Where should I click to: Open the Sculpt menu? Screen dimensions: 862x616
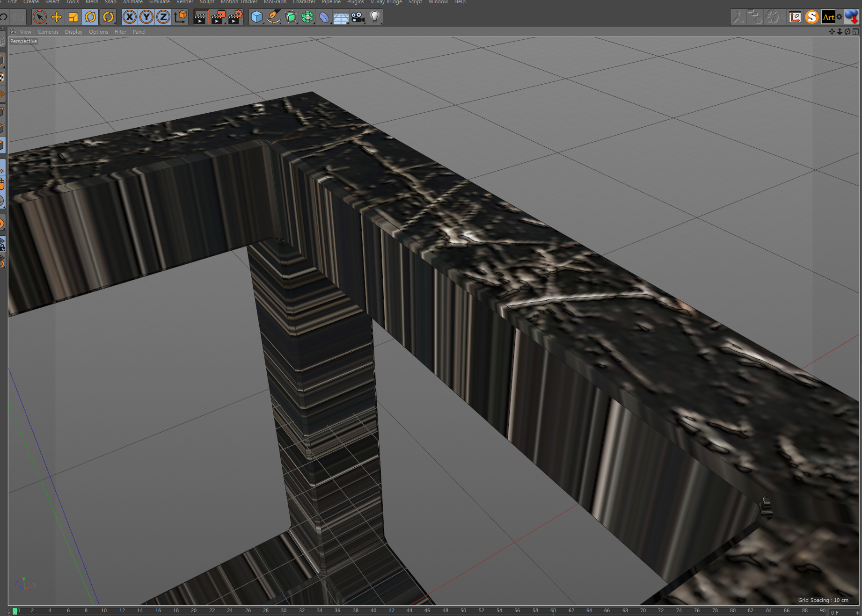(207, 2)
